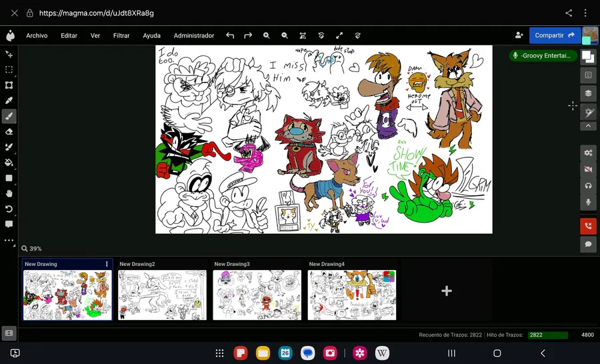Click the red hang up call button
This screenshot has height=364, width=600.
tap(588, 226)
